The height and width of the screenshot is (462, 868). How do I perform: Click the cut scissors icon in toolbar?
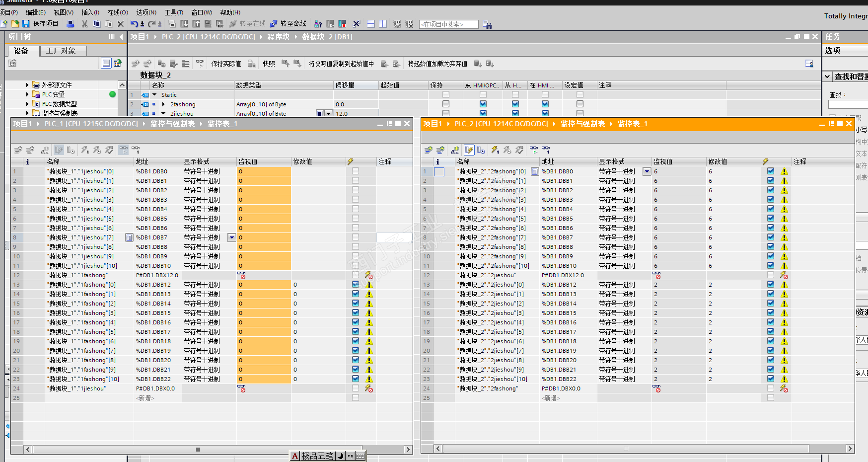pyautogui.click(x=84, y=24)
